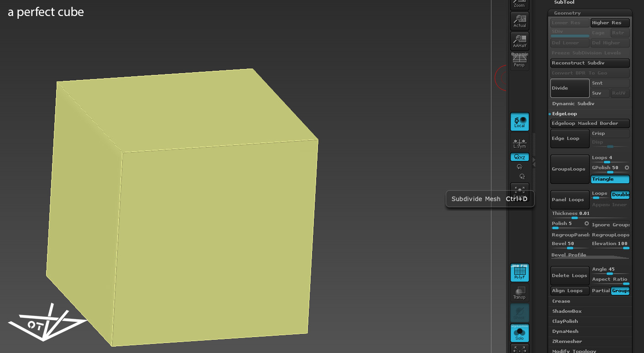The image size is (644, 353).
Task: Click the Ghost transparency icon
Action: [x=519, y=313]
